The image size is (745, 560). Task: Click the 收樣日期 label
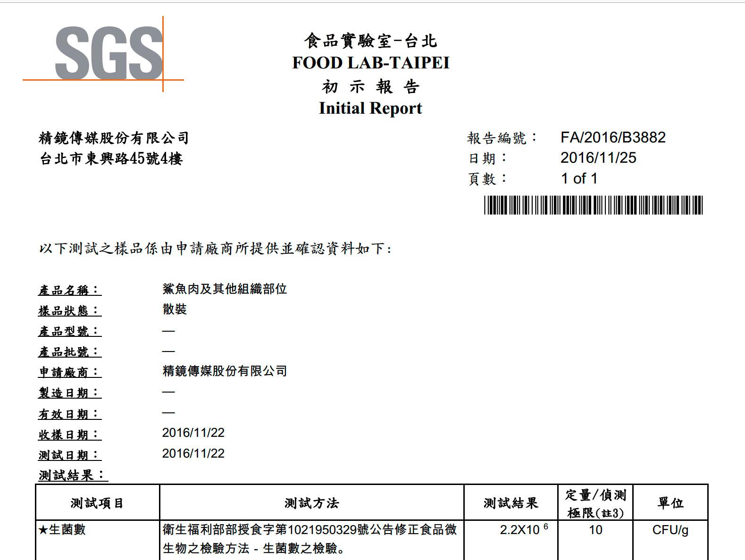[x=69, y=434]
